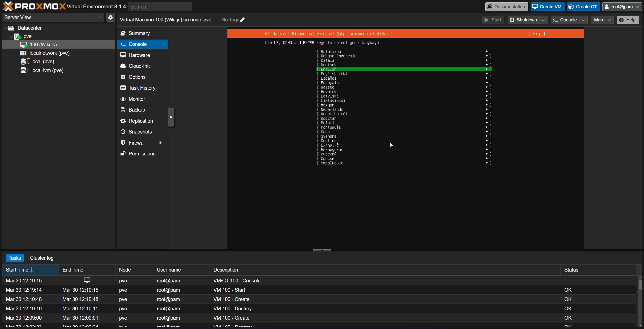Open Snapshots for the virtual machine

(140, 132)
